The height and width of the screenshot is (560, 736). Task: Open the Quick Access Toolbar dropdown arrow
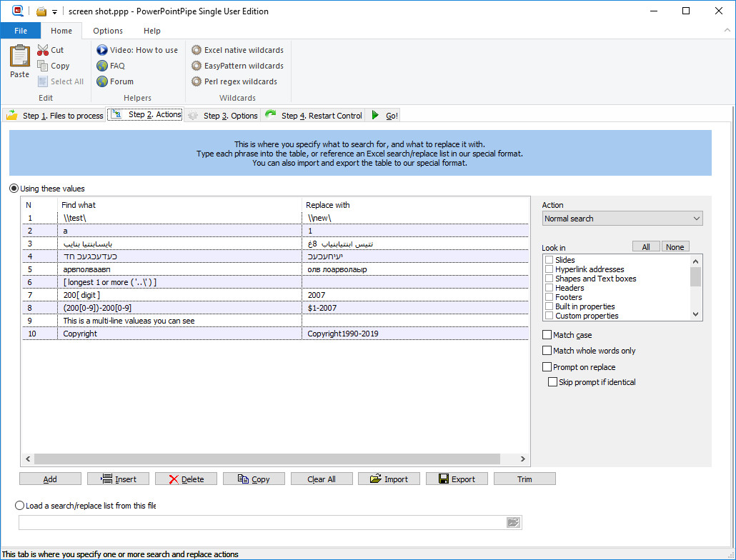pos(55,11)
